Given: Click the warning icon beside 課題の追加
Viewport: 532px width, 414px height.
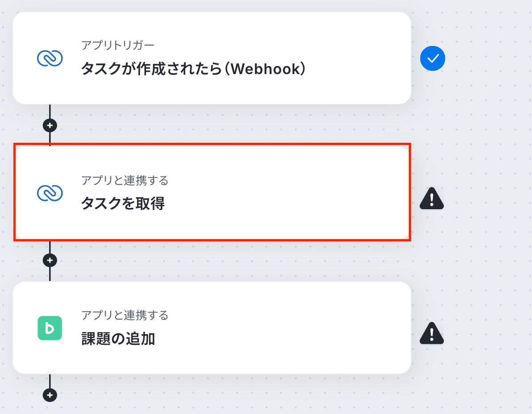Looking at the screenshot, I should point(432,333).
